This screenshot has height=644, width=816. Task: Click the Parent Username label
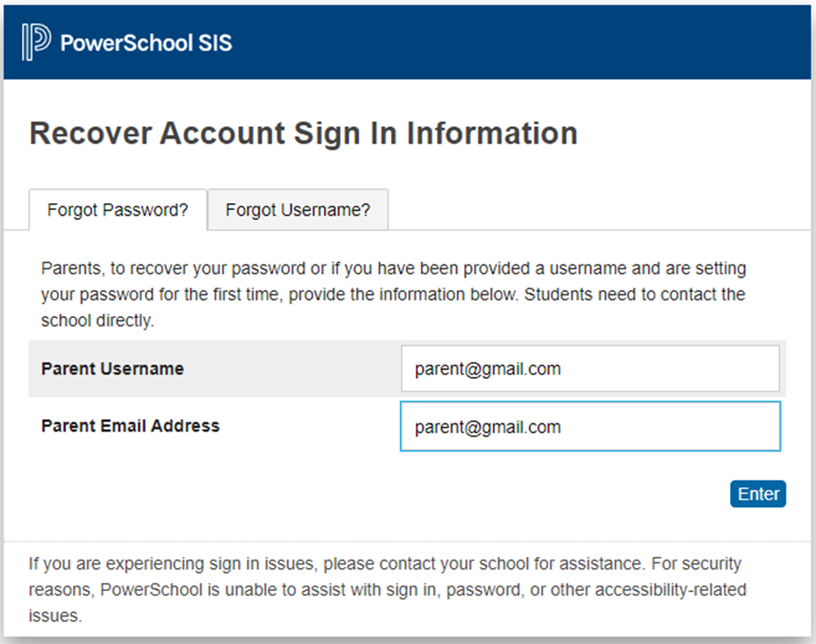[x=112, y=369]
